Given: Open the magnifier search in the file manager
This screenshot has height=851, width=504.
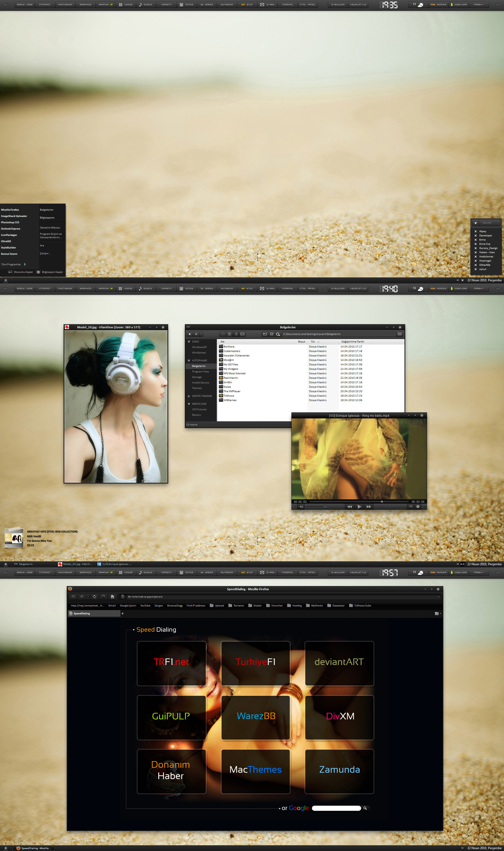Looking at the screenshot, I should (x=278, y=334).
